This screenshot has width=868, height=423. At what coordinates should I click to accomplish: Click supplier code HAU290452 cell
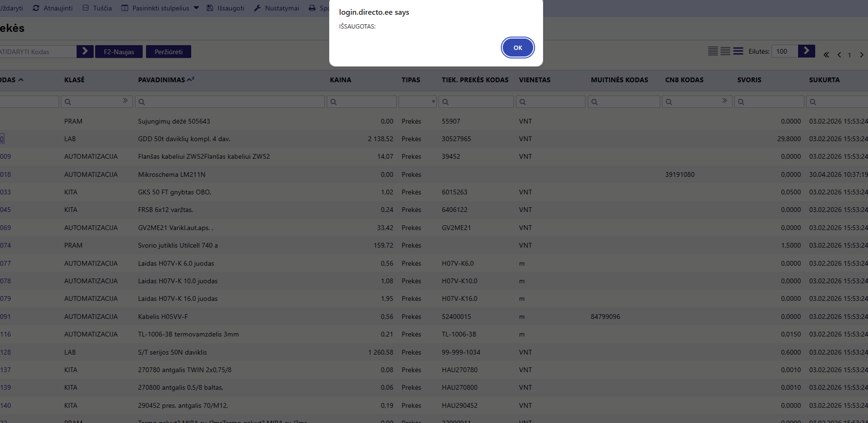click(459, 405)
